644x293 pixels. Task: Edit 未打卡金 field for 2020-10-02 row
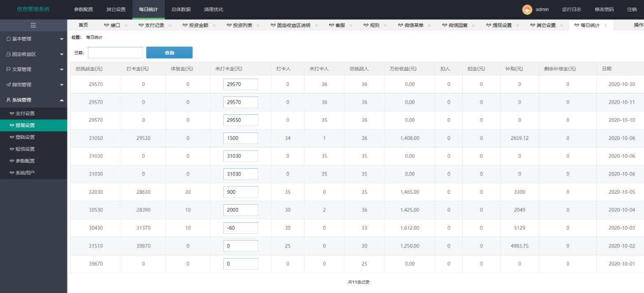240,246
